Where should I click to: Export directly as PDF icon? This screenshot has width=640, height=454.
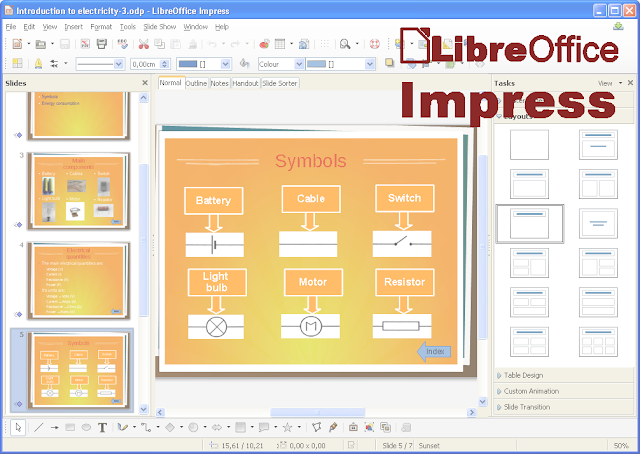point(85,44)
